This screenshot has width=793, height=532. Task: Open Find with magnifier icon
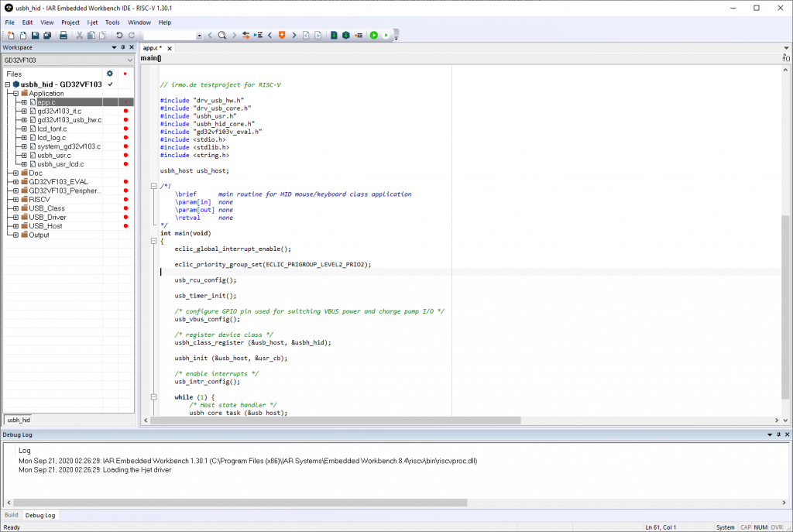point(222,35)
